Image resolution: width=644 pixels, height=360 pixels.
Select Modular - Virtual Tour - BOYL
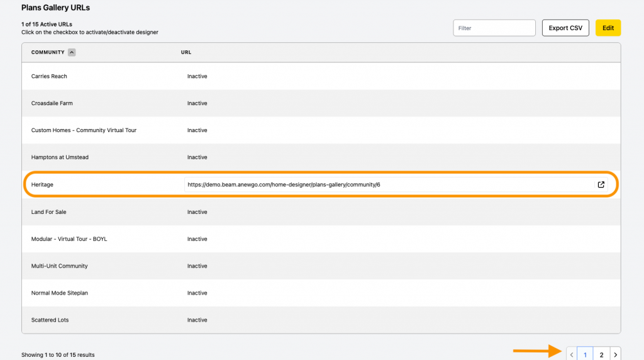[x=69, y=239]
